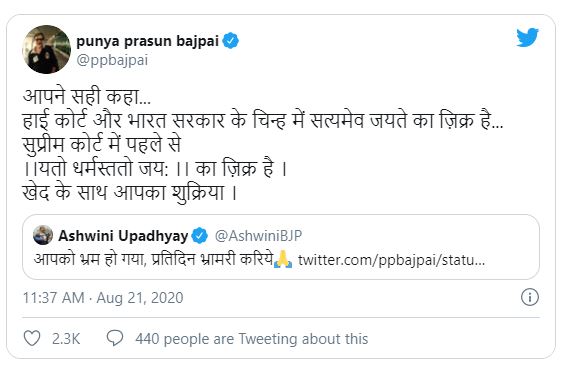Open the 11:37 AM · Aug 21, 2020 timestamp
The width and height of the screenshot is (569, 370).
click(103, 298)
